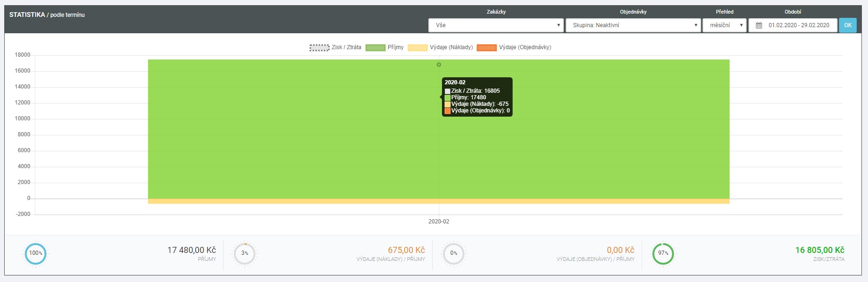
Task: Click the PŘÍJMY label under income total
Action: pyautogui.click(x=207, y=259)
